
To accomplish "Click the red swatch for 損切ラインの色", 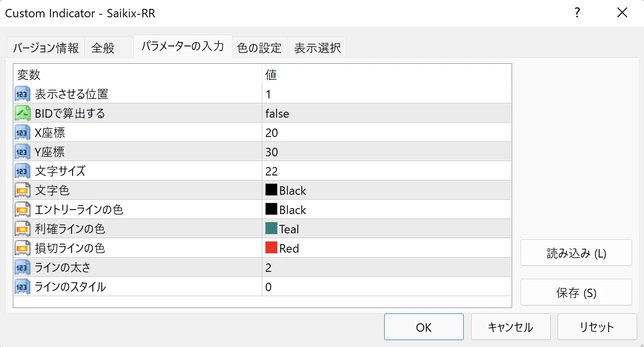I will [x=271, y=248].
